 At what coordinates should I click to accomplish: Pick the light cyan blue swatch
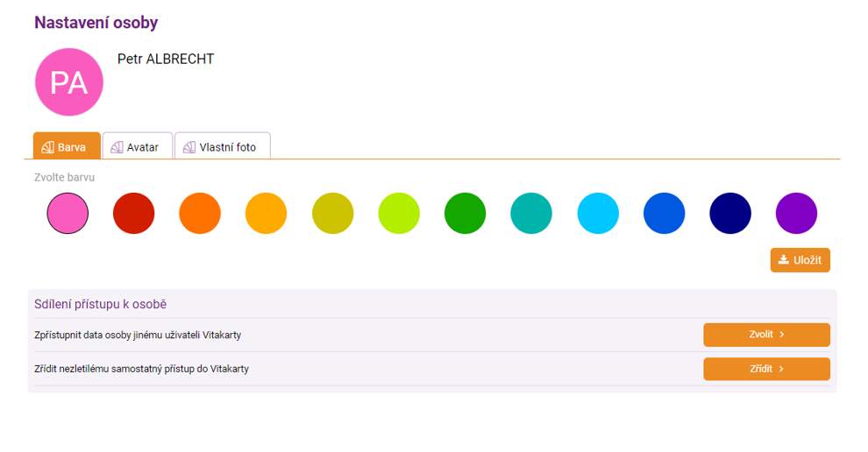[x=598, y=214]
